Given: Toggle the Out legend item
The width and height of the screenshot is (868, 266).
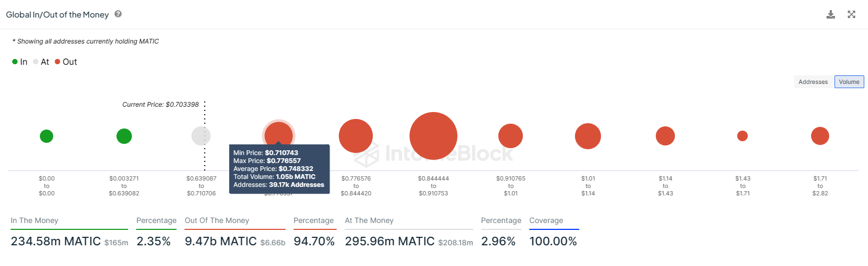Looking at the screenshot, I should click(x=66, y=62).
